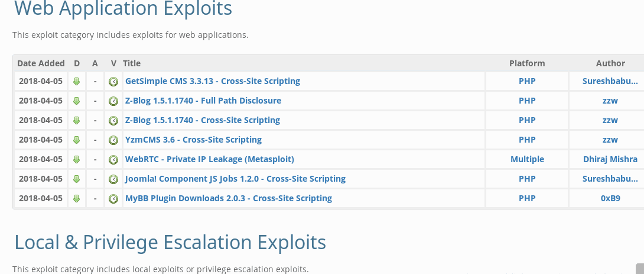
Task: Download the YzmCMS 3.6 exploit
Action: (76, 140)
